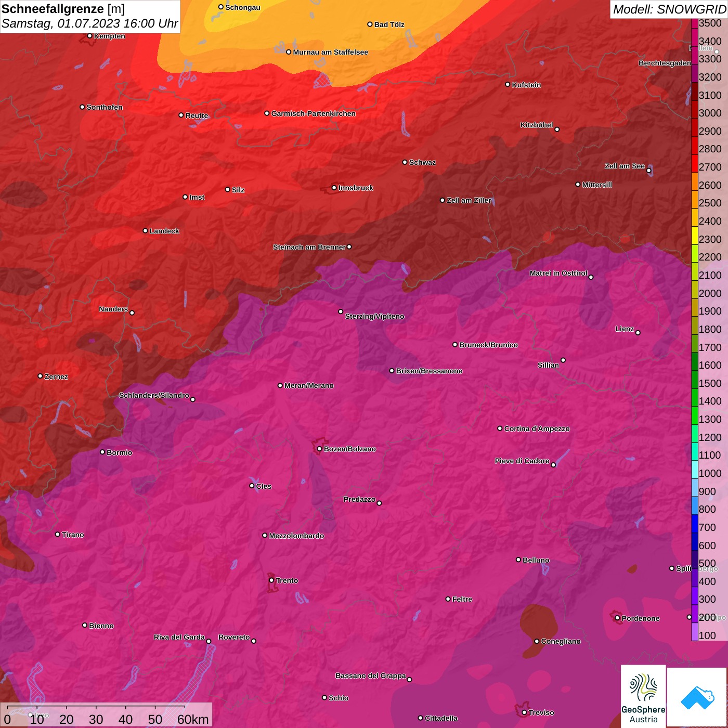Click the Bad Tölz marker dot
Image resolution: width=728 pixels, height=728 pixels.
click(x=370, y=24)
